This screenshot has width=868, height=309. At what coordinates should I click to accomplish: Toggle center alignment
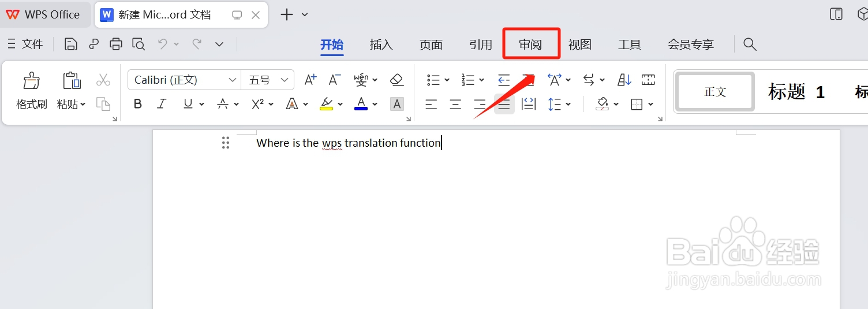click(455, 104)
